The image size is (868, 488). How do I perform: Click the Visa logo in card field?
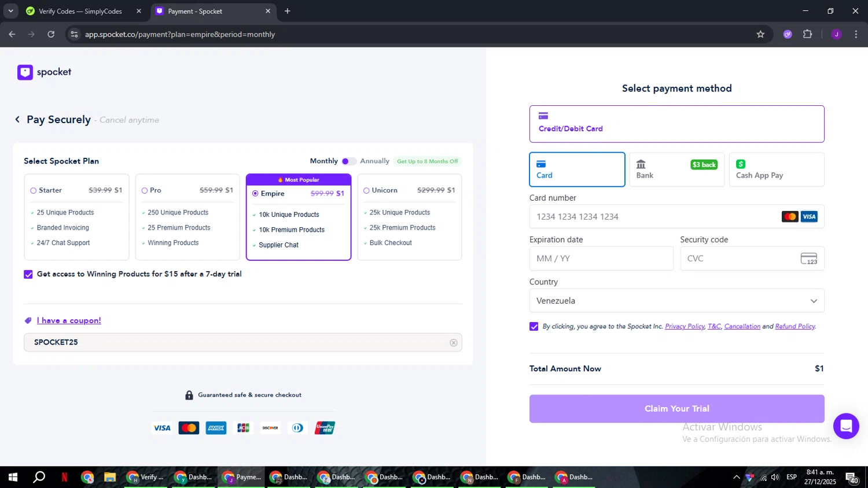point(809,217)
